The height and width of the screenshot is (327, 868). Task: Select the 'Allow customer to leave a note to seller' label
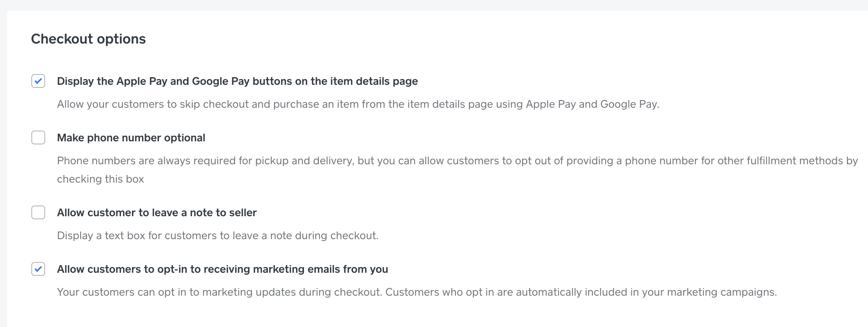157,213
